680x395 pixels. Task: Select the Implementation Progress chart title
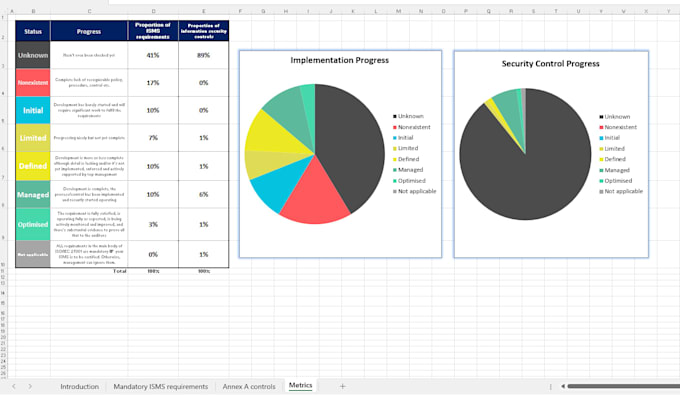(x=340, y=60)
